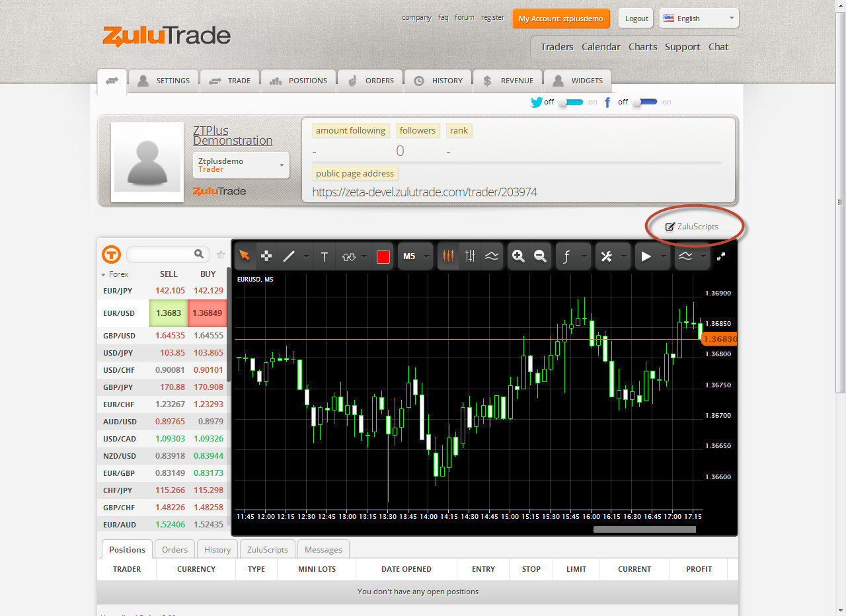The width and height of the screenshot is (846, 616).
Task: Expand the Ztplusdemo Trader account dropdown
Action: point(241,165)
